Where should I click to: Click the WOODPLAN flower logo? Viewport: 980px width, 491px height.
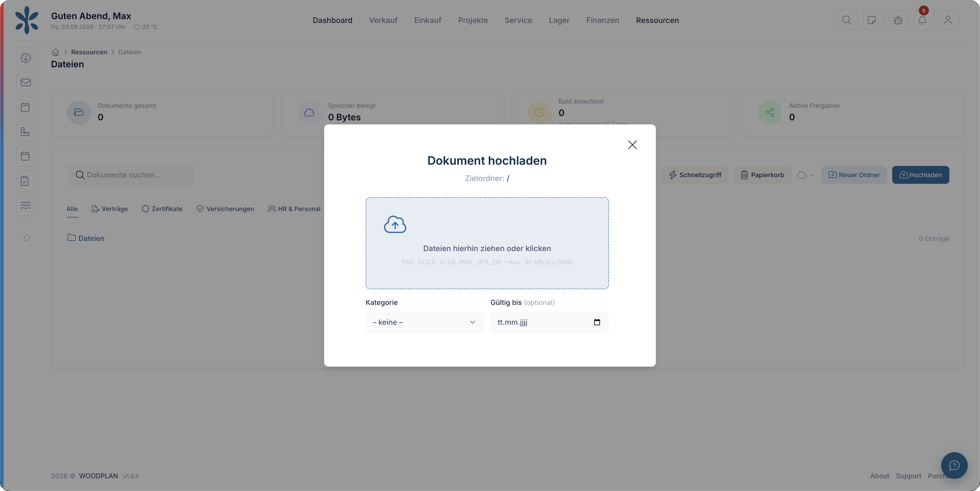pos(26,20)
